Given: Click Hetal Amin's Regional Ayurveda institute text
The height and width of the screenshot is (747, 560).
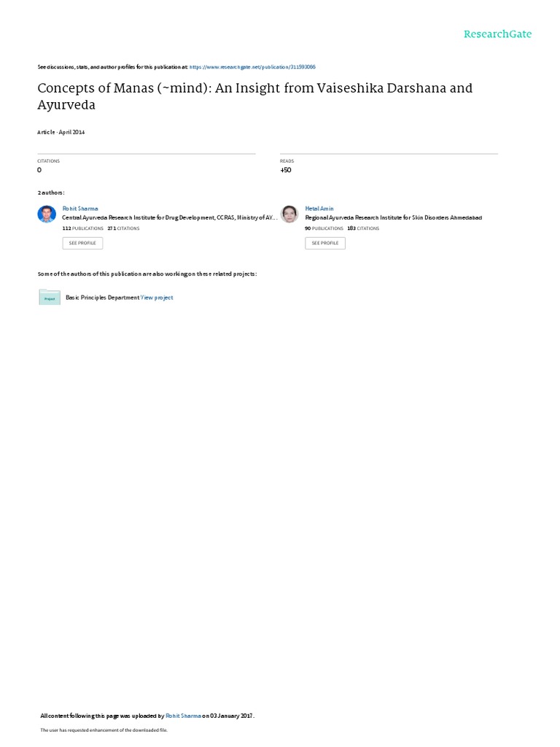Looking at the screenshot, I should 393,217.
